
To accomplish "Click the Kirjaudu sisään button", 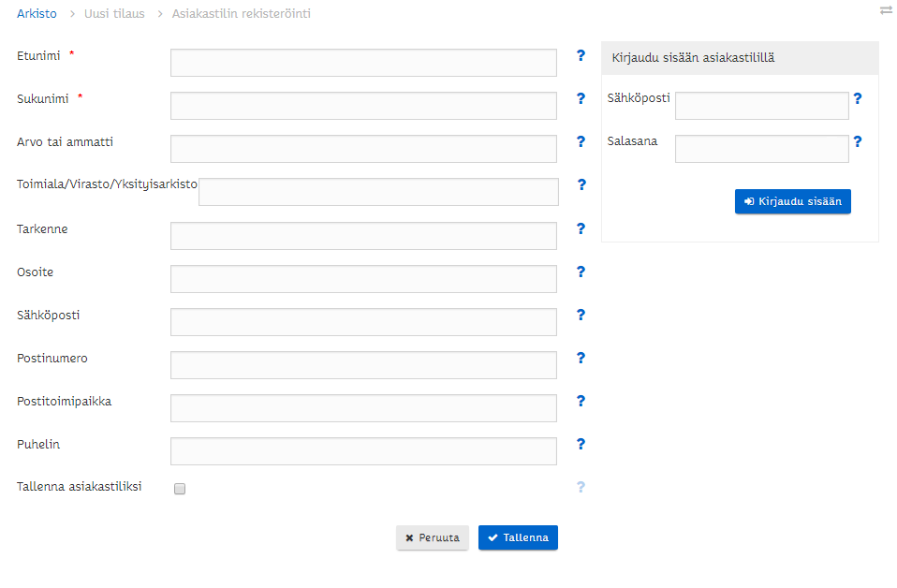I will [x=792, y=201].
